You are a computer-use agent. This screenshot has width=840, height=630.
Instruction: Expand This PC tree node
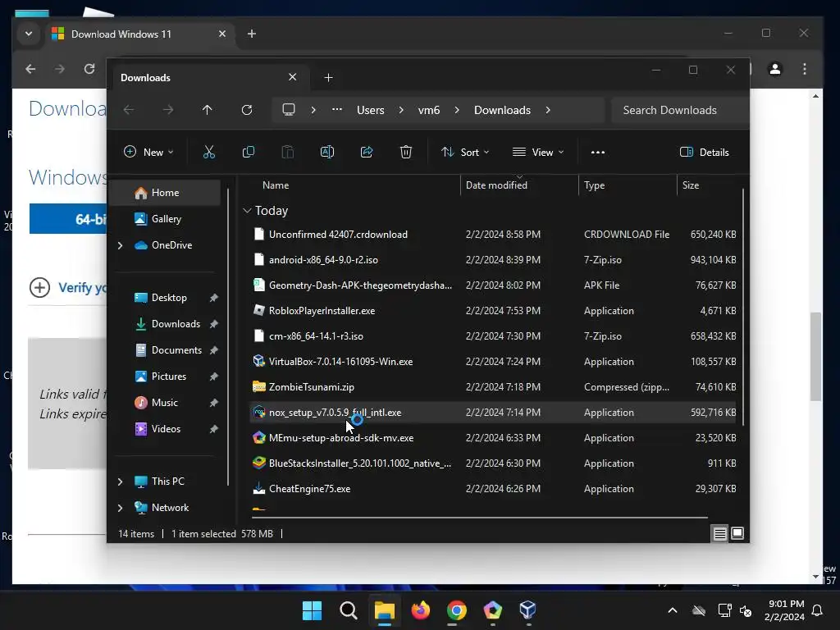coord(120,482)
